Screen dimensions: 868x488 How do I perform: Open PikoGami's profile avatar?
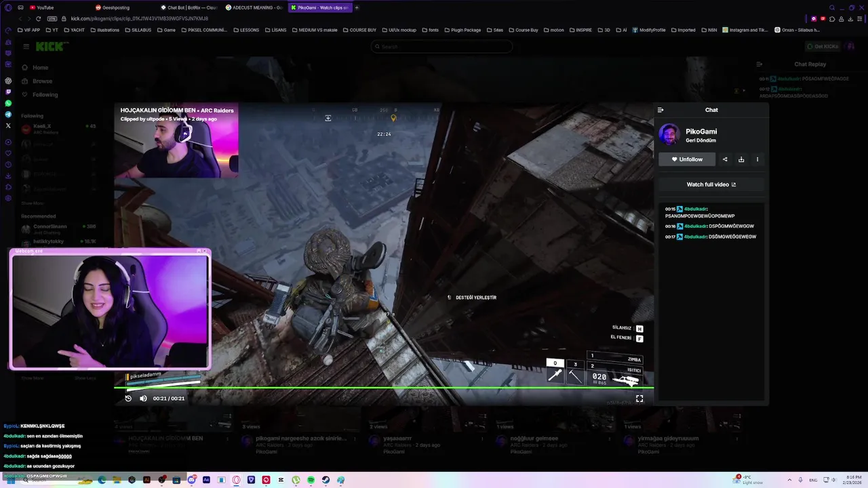[x=669, y=134]
